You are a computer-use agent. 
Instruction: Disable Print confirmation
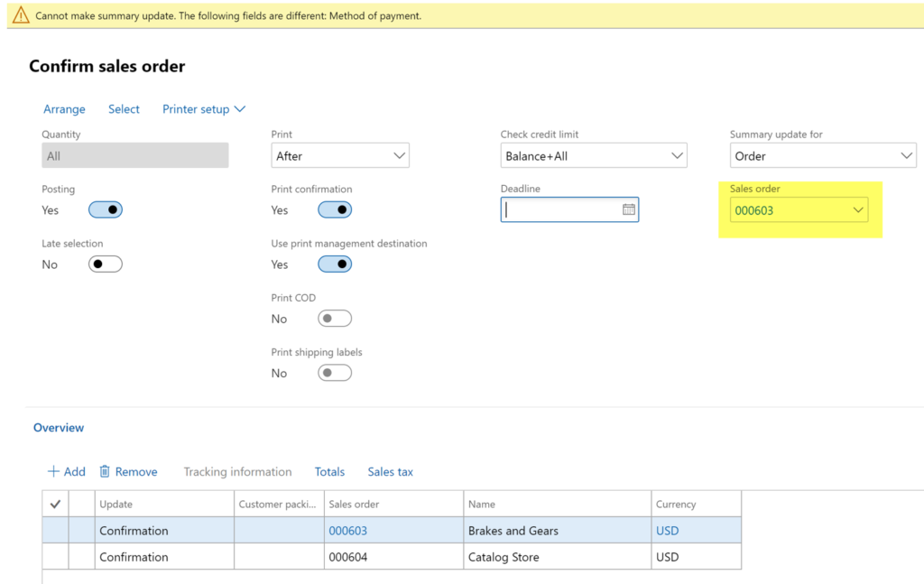[x=334, y=209]
